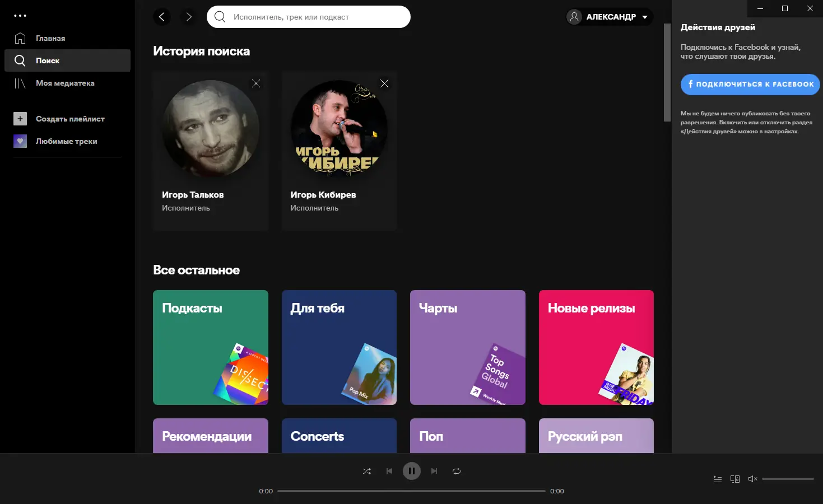Toggle shuffle playback

(367, 471)
